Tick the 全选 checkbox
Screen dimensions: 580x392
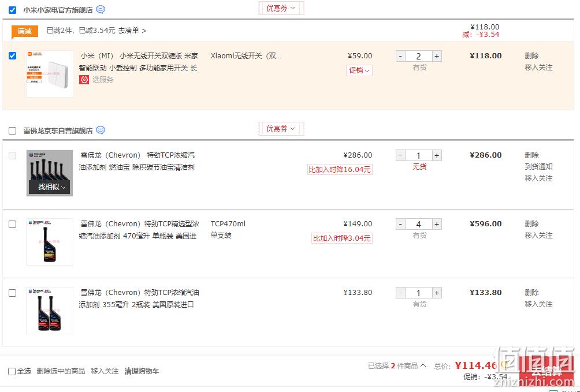coord(12,371)
